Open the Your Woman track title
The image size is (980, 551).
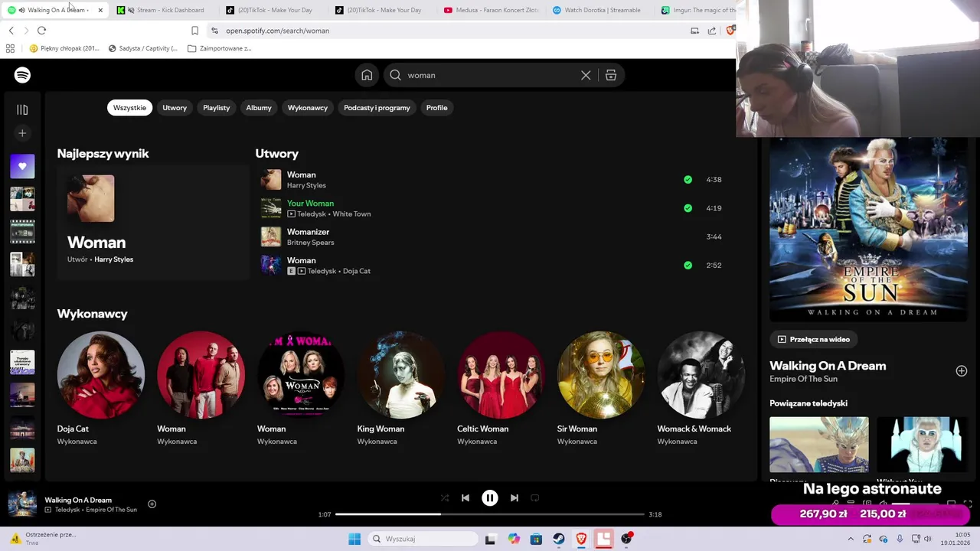coord(310,204)
